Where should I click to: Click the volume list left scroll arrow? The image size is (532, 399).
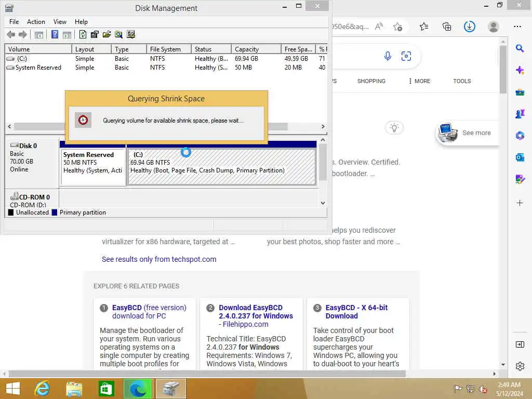pos(9,126)
